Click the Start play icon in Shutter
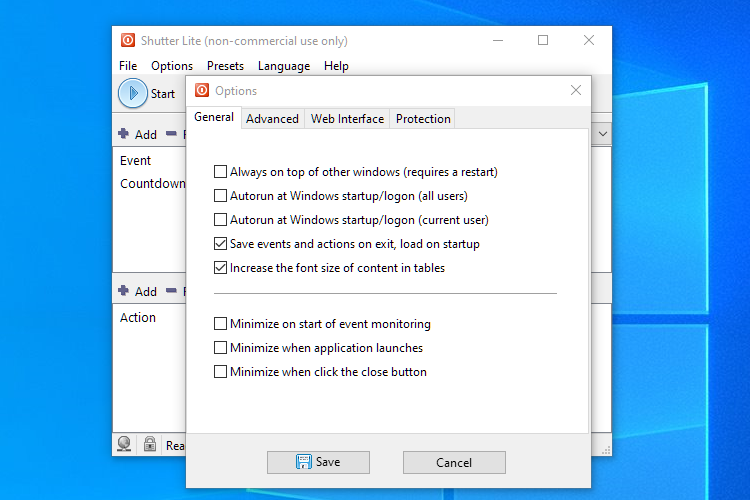The height and width of the screenshot is (500, 750). 132,93
